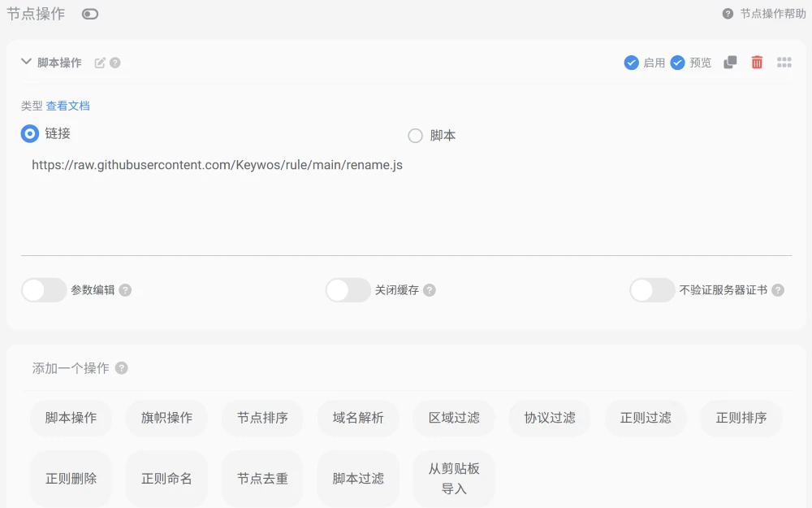The height and width of the screenshot is (508, 812).
Task: Enable the 关闭缓存 switch
Action: point(348,290)
